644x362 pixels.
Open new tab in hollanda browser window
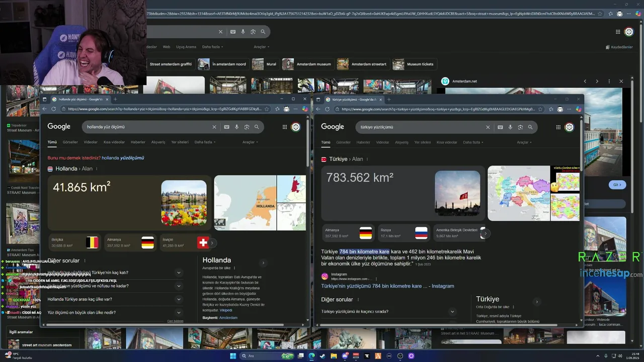[x=115, y=99]
